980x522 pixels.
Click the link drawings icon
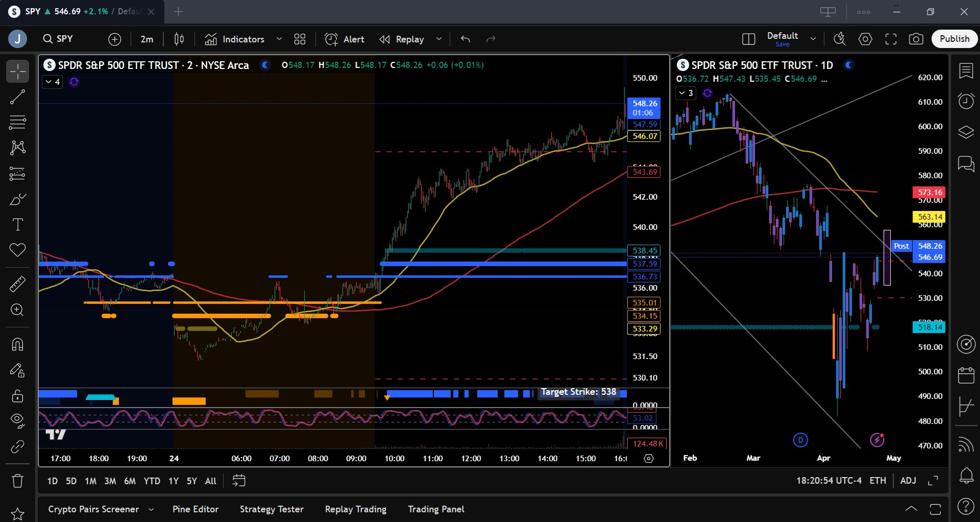coord(17,447)
